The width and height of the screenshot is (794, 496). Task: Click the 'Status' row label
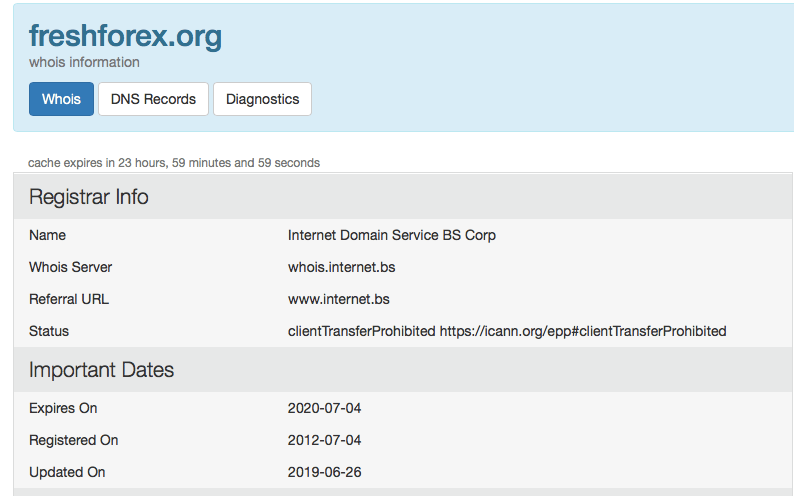[49, 331]
